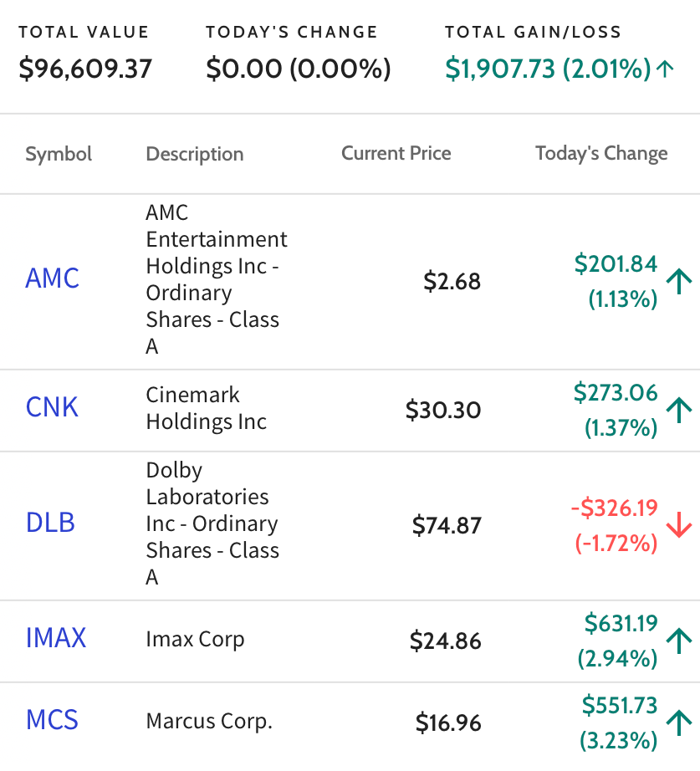700x771 pixels.
Task: Open the CNK stock symbol link
Action: [x=52, y=407]
